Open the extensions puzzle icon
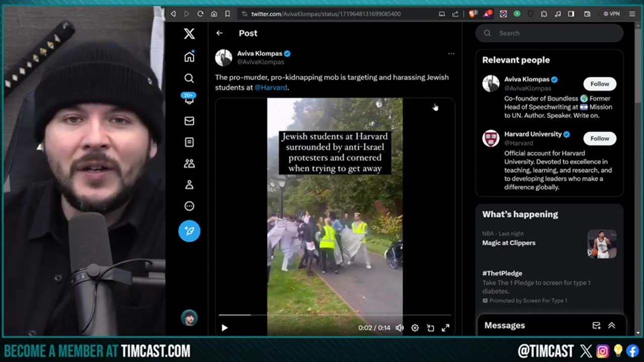 [544, 14]
